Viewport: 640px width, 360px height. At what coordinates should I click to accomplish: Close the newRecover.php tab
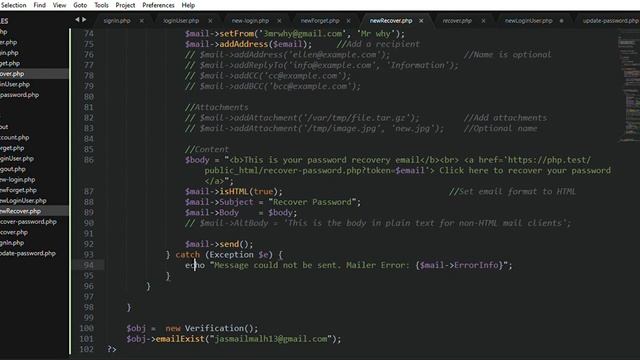(x=421, y=21)
